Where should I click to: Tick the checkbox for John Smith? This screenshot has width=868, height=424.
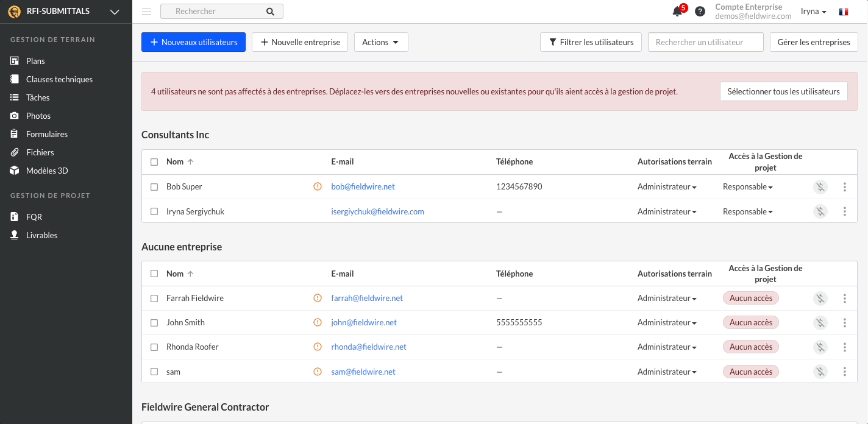tap(154, 323)
